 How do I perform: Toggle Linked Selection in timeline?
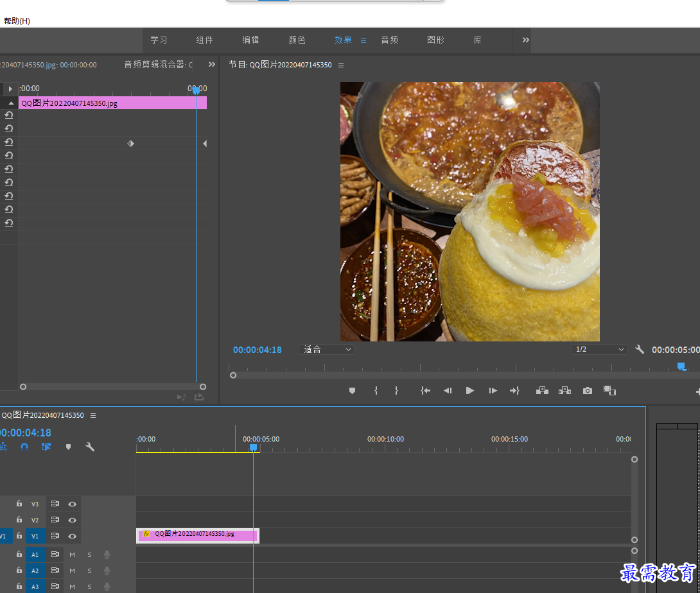[46, 447]
